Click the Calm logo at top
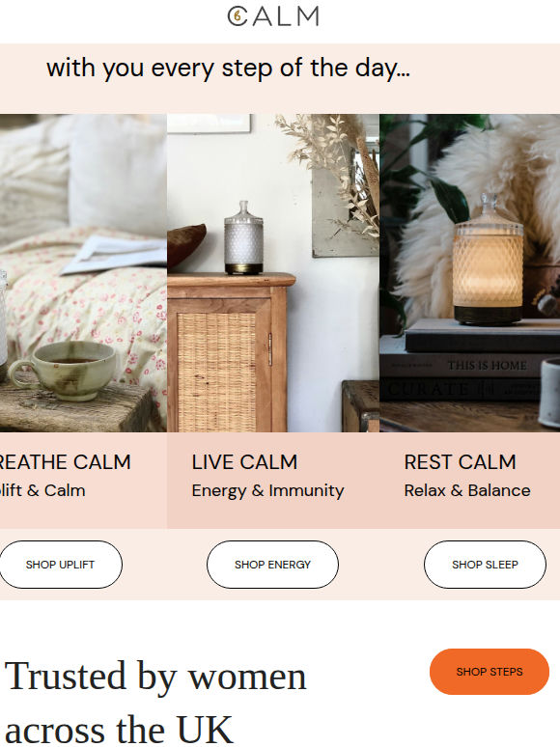The image size is (560, 747). point(273,16)
